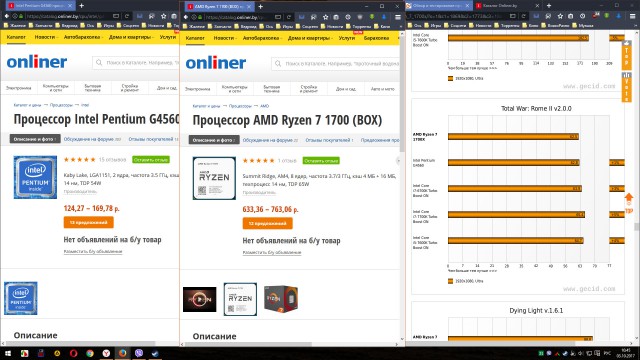Reload page in Intel Pentium window
This screenshot has height=360, width=640.
click(x=127, y=16)
